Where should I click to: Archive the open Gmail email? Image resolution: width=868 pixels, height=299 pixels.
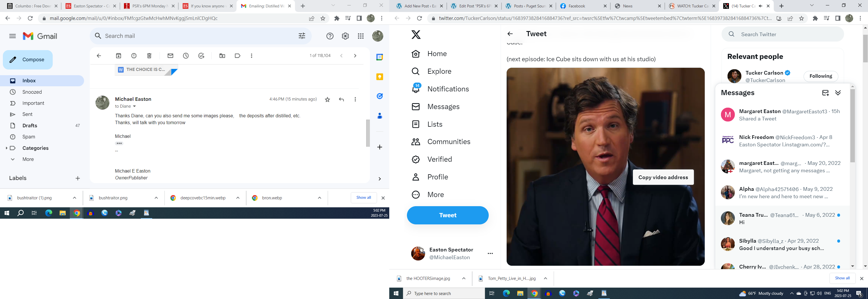point(118,56)
